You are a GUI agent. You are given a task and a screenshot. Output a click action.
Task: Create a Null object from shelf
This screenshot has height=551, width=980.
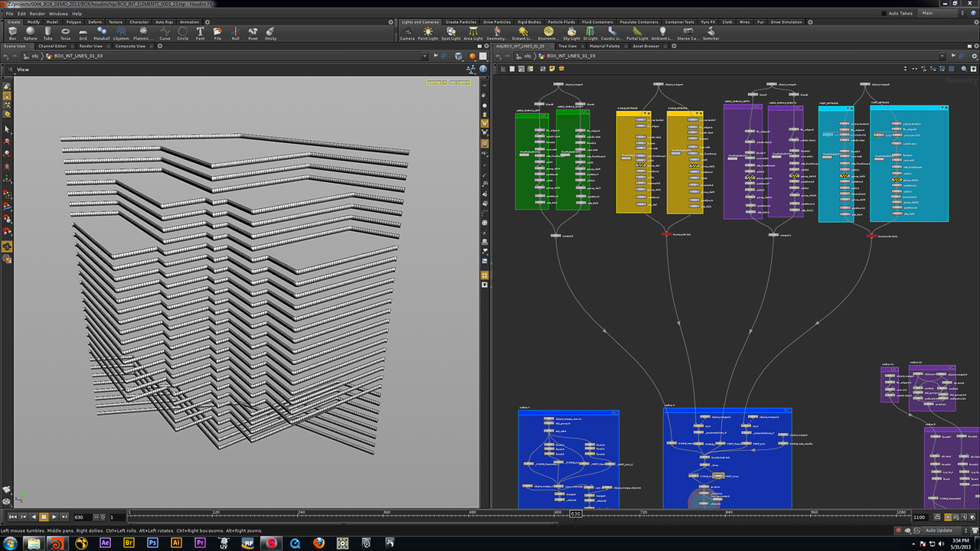(235, 33)
